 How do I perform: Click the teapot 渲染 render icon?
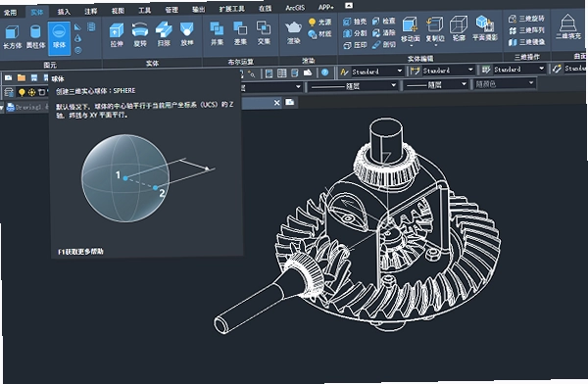pyautogui.click(x=293, y=32)
